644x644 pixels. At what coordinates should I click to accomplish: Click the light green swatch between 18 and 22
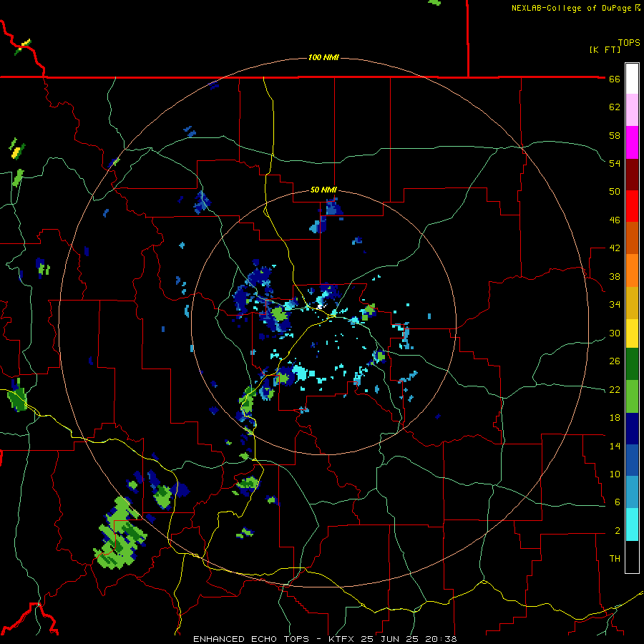click(632, 396)
